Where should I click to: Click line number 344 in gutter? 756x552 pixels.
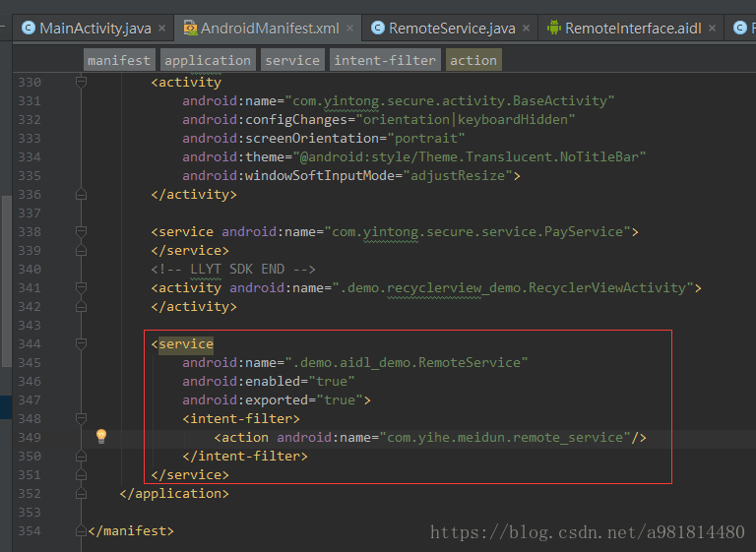pos(30,343)
